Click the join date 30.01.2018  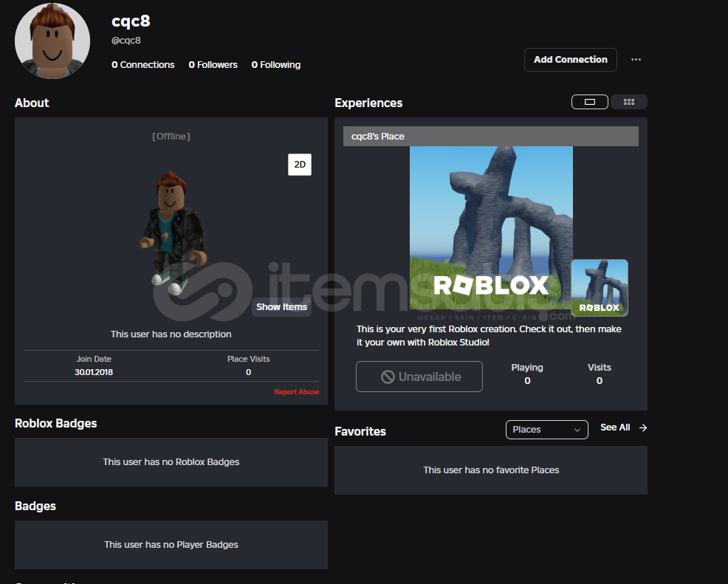93,372
